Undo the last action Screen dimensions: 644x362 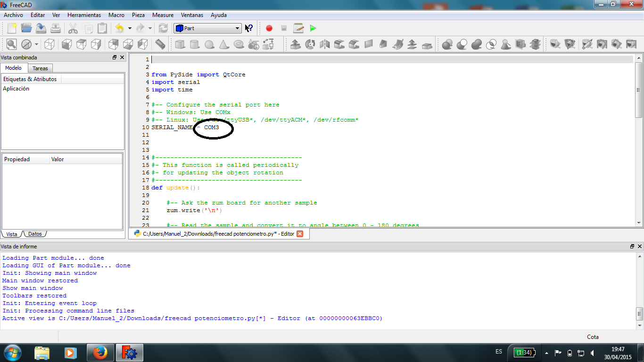click(x=120, y=28)
